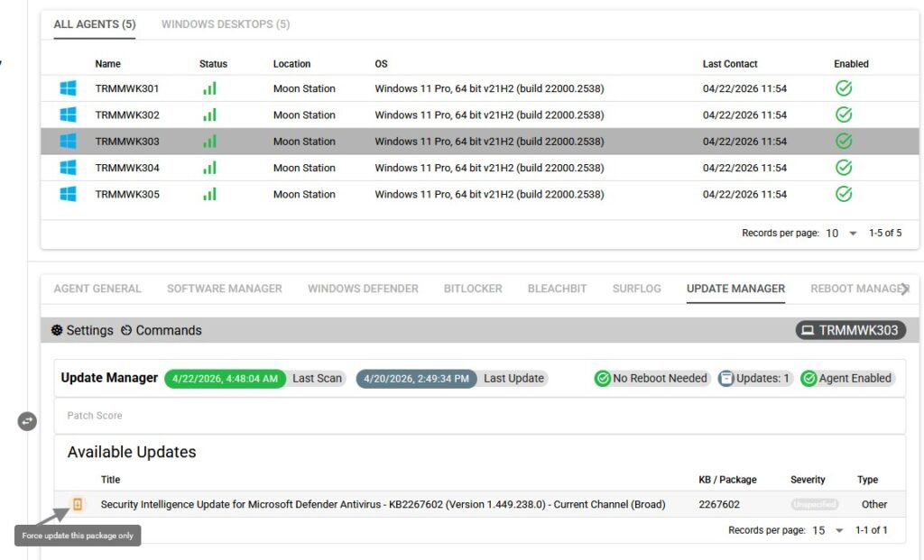
Task: Click the KB value 2267602
Action: [719, 505]
